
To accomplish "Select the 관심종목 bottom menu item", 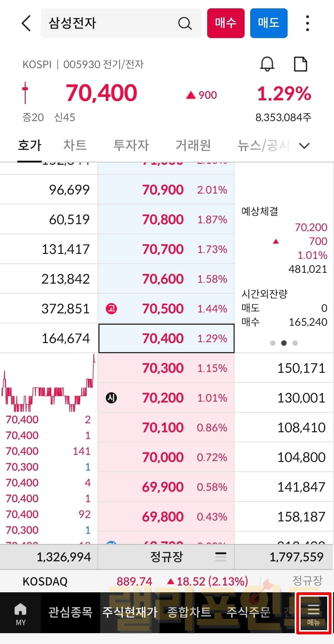I will tap(70, 612).
